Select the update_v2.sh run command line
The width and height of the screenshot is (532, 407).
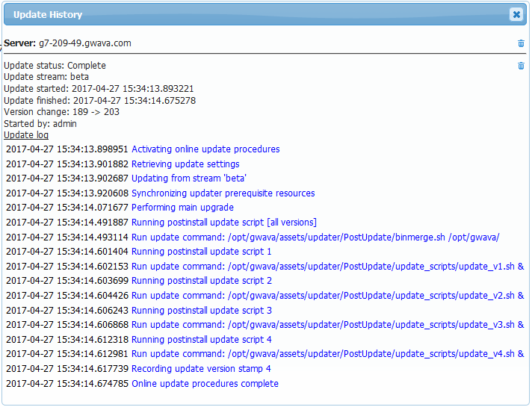pyautogui.click(x=328, y=296)
